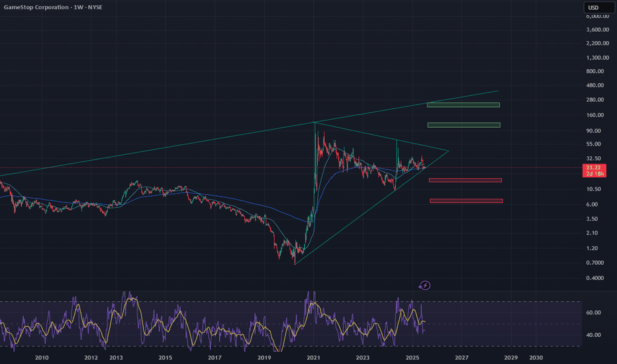Open the USD currency selector
The image size is (617, 364).
pyautogui.click(x=598, y=7)
